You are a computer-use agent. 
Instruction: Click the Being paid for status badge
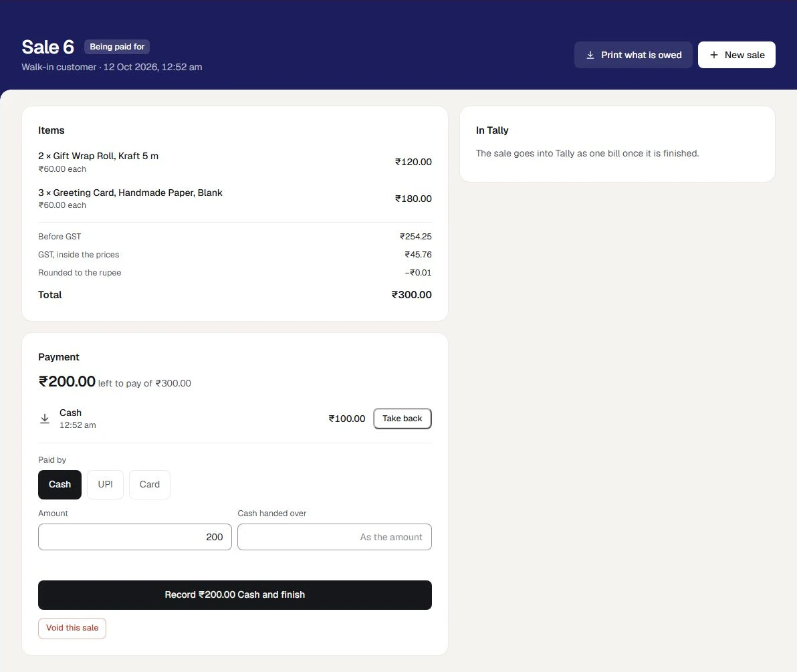117,47
